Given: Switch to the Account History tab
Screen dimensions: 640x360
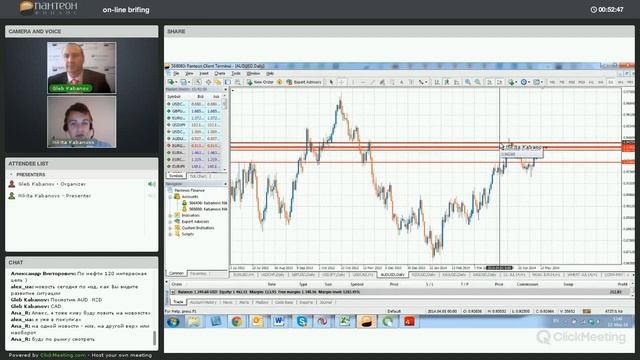Looking at the screenshot, I should click(x=203, y=302).
